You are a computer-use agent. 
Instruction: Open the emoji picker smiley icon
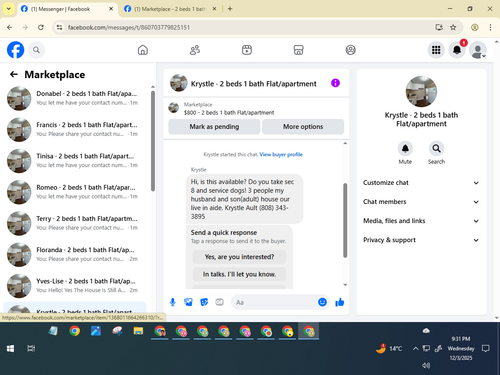point(322,302)
